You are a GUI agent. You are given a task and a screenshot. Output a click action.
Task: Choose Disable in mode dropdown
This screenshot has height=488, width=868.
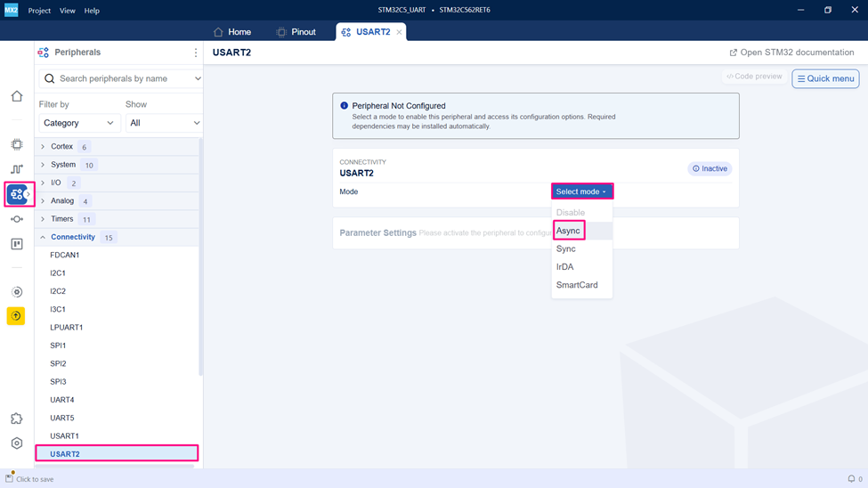582,213
